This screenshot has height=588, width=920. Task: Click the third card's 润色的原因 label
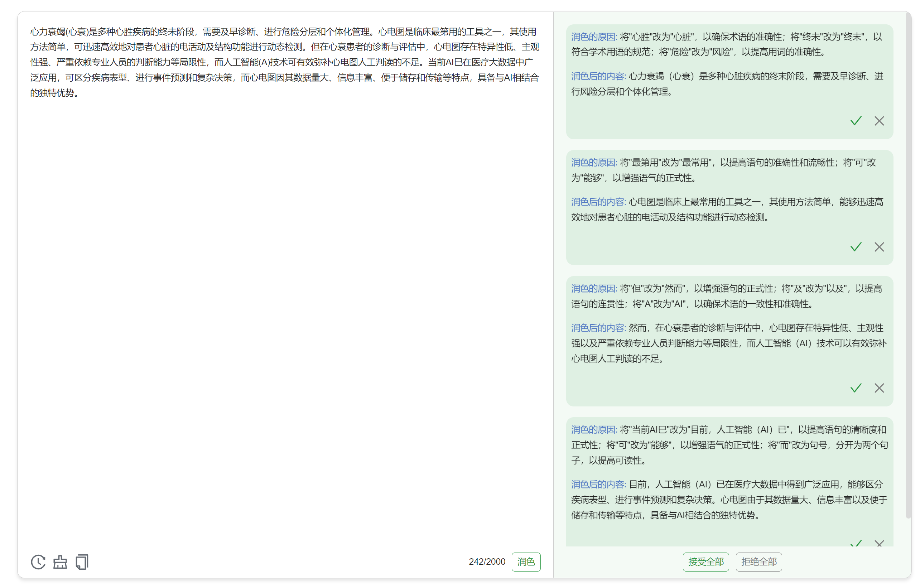594,289
